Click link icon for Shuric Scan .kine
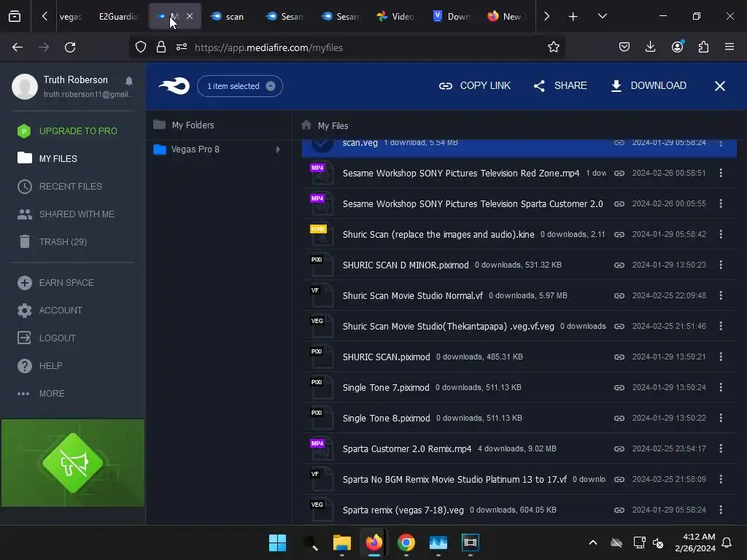This screenshot has width=747, height=560. pyautogui.click(x=619, y=234)
